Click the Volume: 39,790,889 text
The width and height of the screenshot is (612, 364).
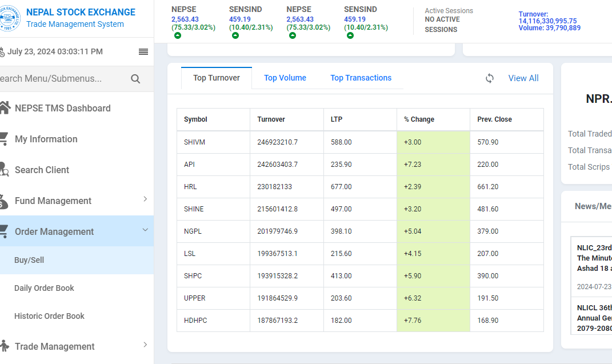point(550,28)
